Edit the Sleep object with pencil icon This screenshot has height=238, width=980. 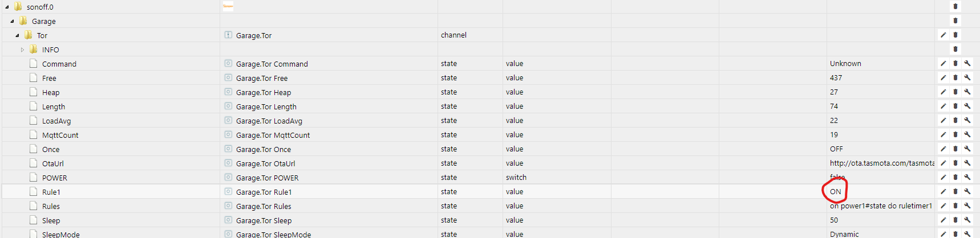pyautogui.click(x=943, y=220)
